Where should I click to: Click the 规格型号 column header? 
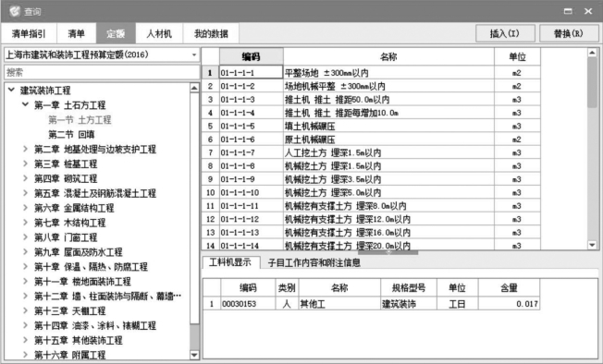[x=409, y=287]
